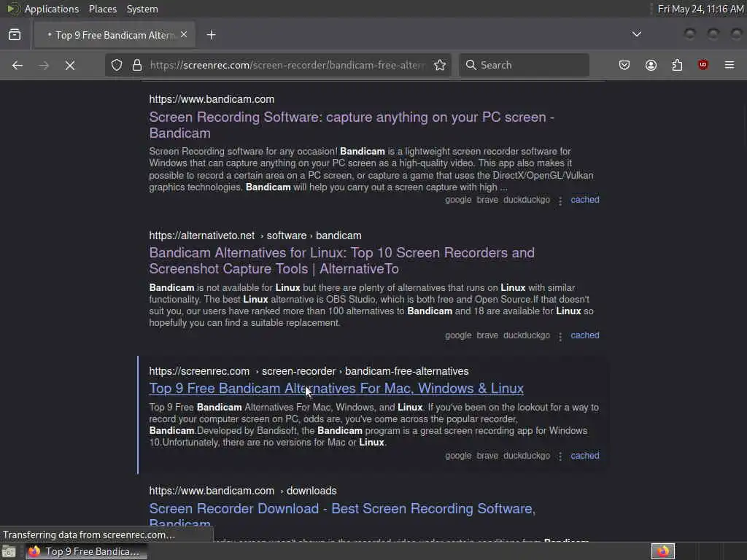
Task: Open the Firefox View icon
Action: pos(15,35)
